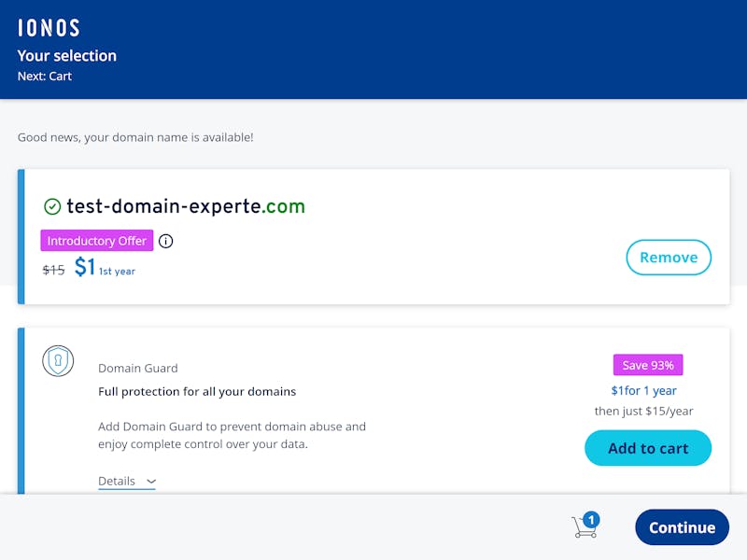The image size is (747, 560).
Task: Select the test-domain-experte.com domain name
Action: tap(186, 206)
